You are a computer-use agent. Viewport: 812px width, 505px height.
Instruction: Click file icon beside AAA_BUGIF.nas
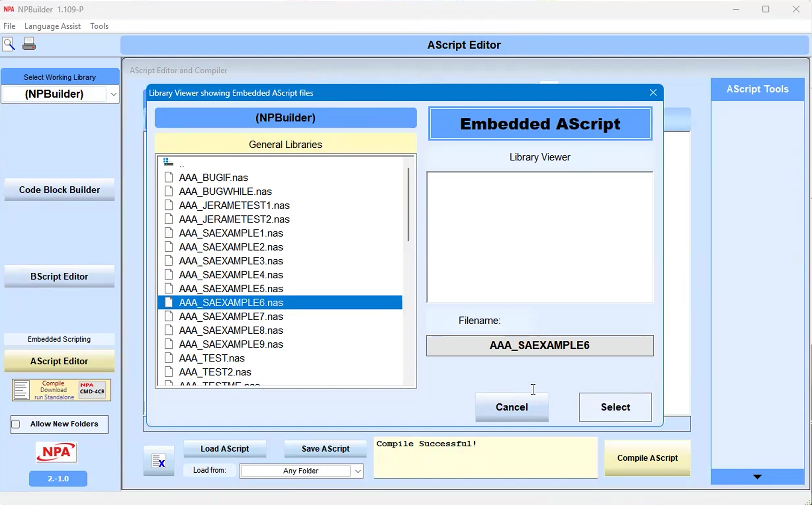[169, 177]
